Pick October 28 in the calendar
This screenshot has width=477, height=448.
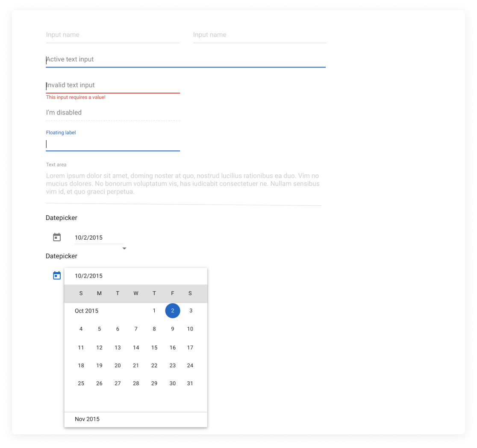pyautogui.click(x=136, y=383)
